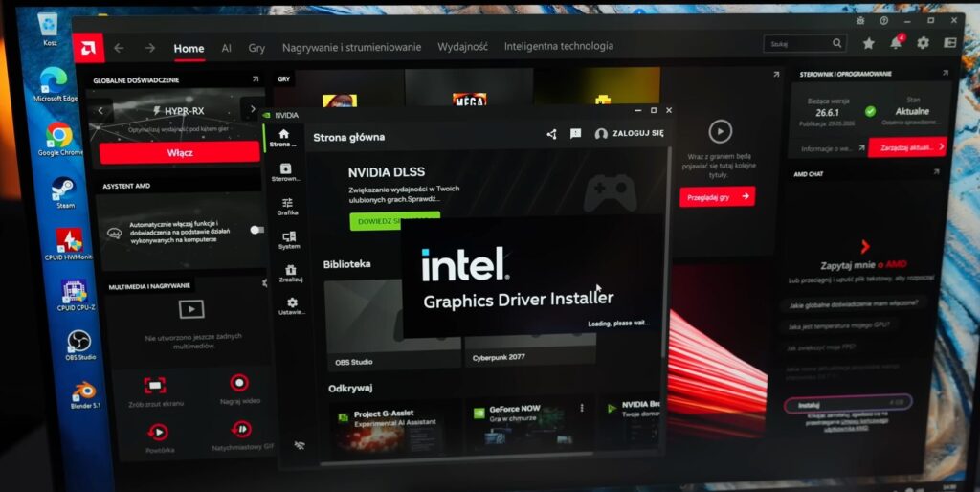980x492 pixels.
Task: Expand the Gry panel with its arrow
Action: pyautogui.click(x=776, y=75)
